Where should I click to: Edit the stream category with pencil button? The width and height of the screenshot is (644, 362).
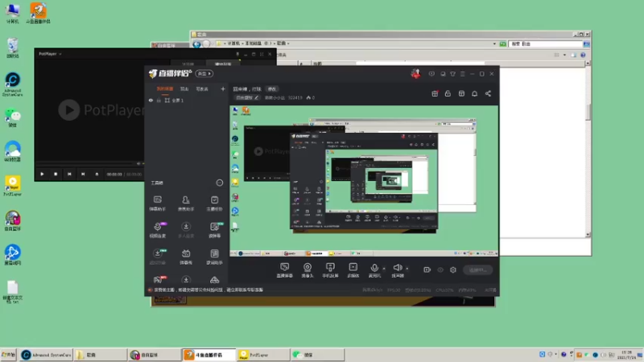[247, 97]
